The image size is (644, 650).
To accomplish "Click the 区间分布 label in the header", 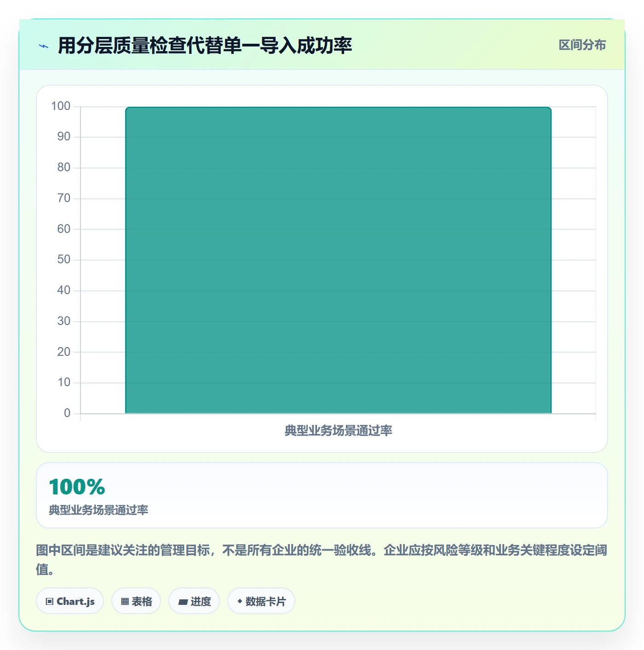I will 582,45.
